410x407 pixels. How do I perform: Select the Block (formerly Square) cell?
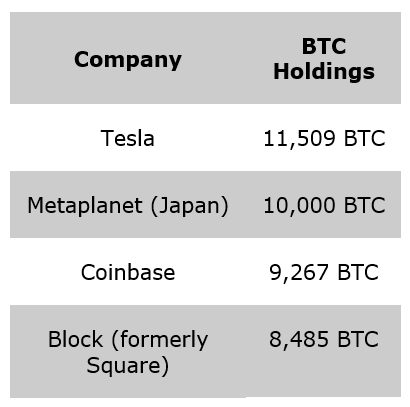tap(128, 351)
